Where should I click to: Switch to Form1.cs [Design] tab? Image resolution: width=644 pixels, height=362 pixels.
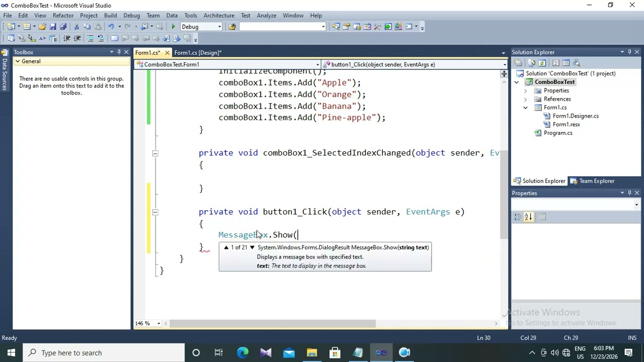coord(197,53)
